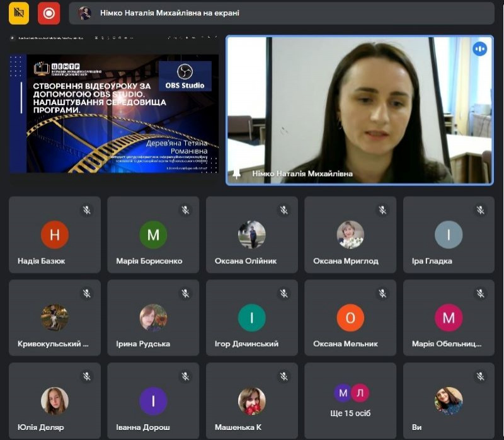Viewport: 504px width, 440px height.
Task: Open the presenter banner 'Німко Наталія Михайлівна на екрані'
Action: [281, 13]
